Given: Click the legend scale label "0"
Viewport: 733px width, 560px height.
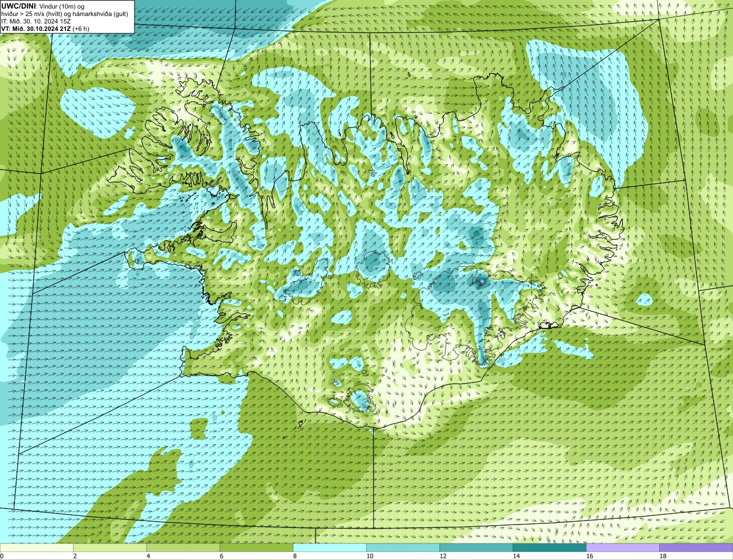Looking at the screenshot, I should [x=2, y=556].
